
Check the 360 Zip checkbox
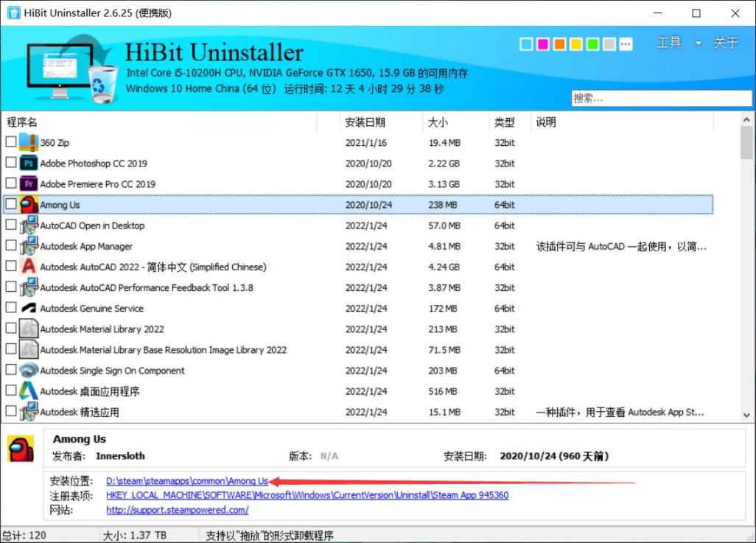[10, 141]
